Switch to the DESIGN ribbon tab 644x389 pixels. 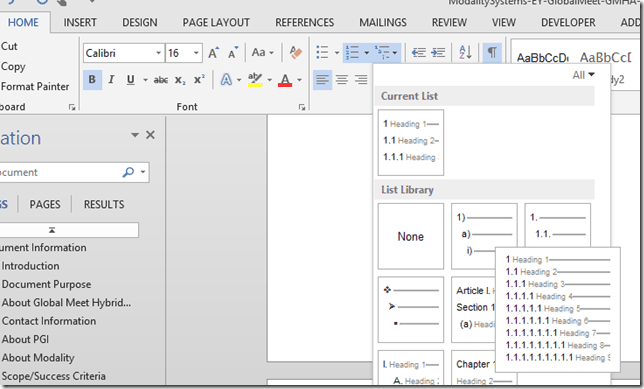(140, 22)
